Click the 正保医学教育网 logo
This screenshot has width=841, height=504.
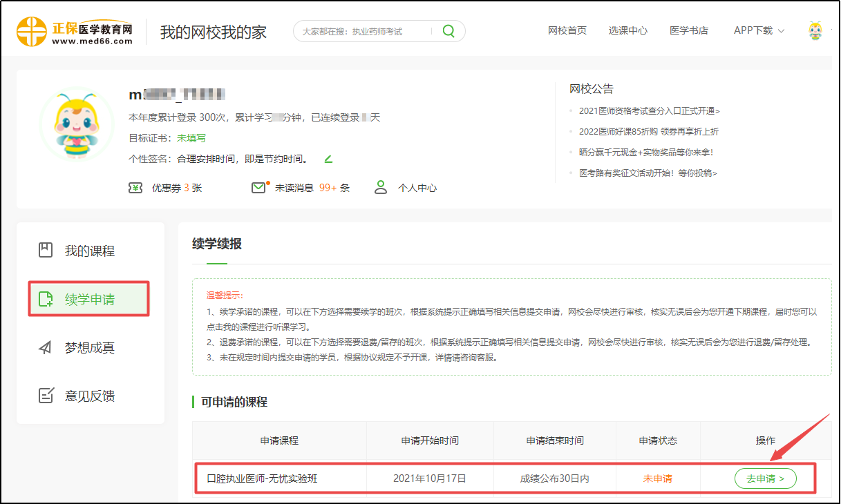click(73, 30)
